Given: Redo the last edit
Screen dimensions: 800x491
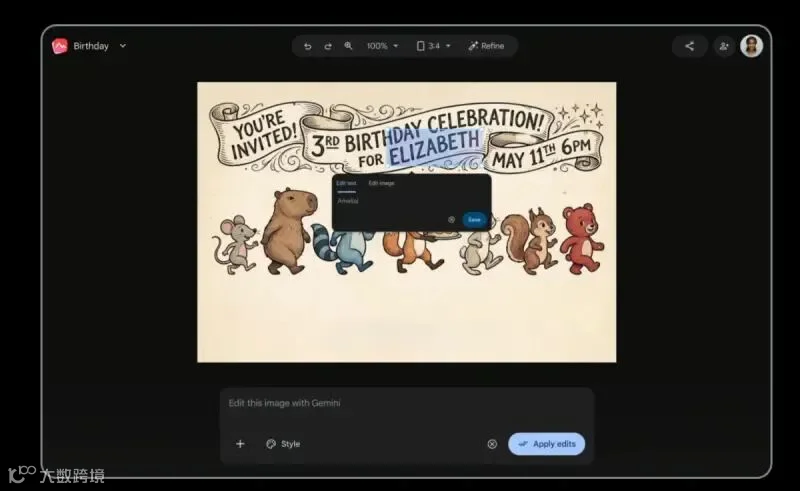Looking at the screenshot, I should 328,46.
